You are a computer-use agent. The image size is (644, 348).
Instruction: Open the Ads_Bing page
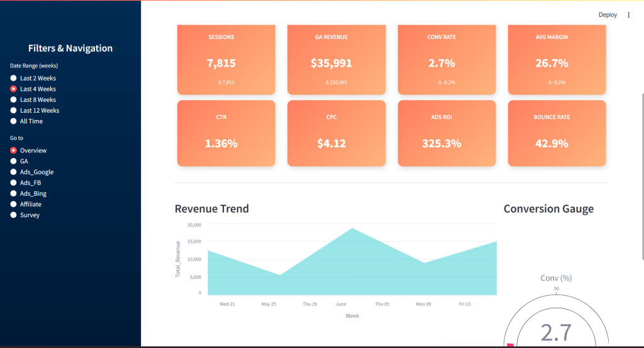14,194
